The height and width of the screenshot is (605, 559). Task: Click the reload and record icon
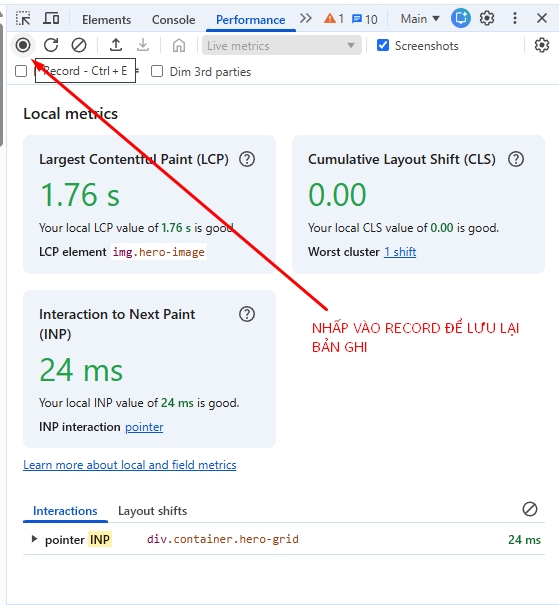(51, 45)
